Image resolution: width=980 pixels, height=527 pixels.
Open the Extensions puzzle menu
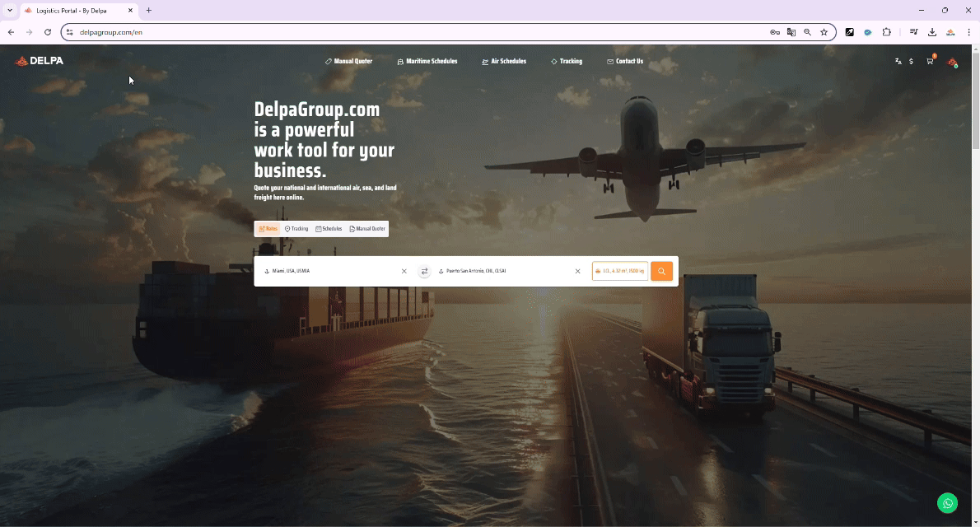pyautogui.click(x=886, y=32)
